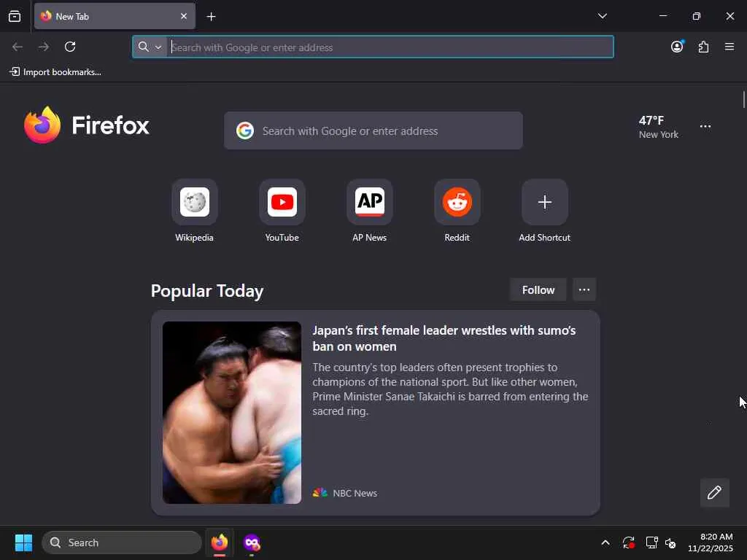The image size is (747, 560).
Task: Open the application hamburger menu
Action: click(x=729, y=47)
